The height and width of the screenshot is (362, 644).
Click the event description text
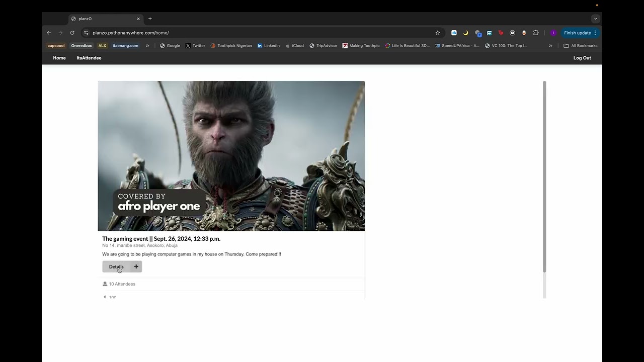(x=192, y=254)
